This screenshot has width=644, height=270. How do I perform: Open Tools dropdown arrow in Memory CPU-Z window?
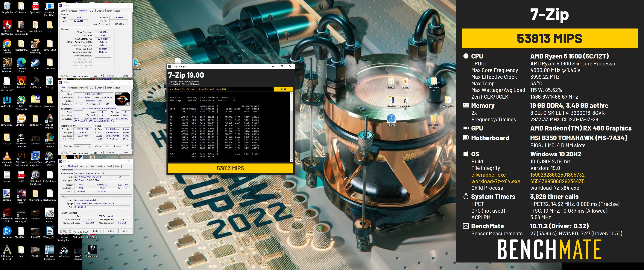[x=102, y=76]
